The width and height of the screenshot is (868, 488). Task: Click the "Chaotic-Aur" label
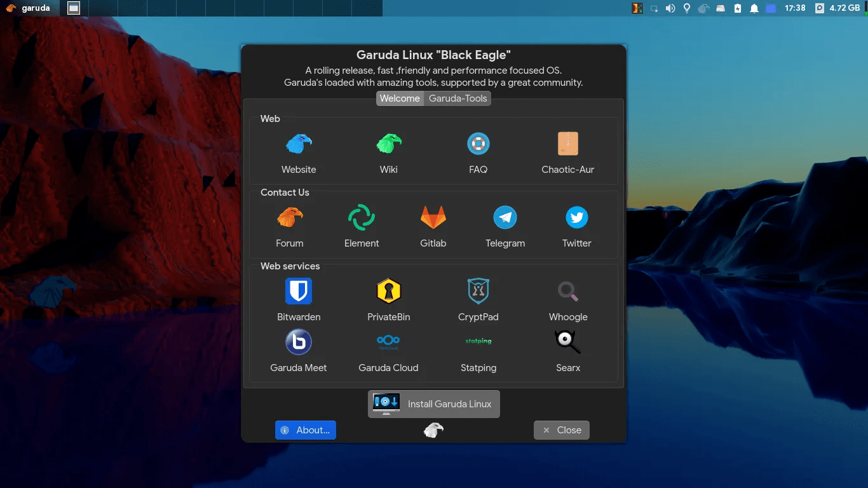coord(568,170)
